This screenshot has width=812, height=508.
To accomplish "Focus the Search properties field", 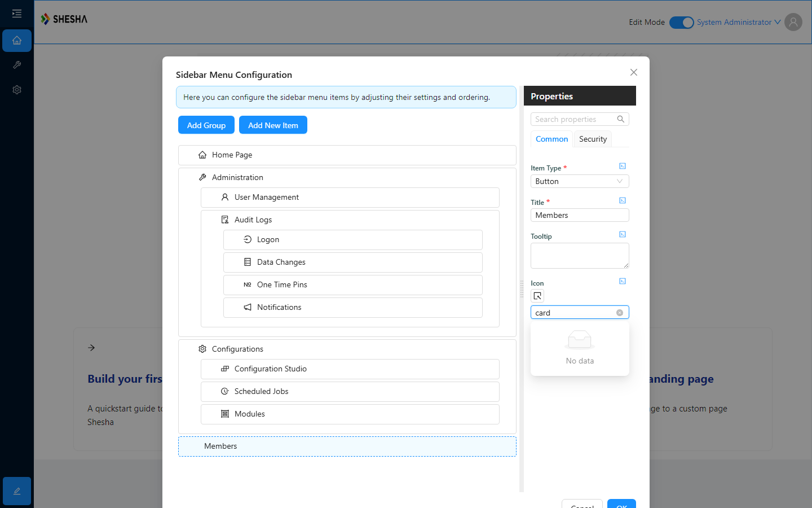I will [x=574, y=119].
